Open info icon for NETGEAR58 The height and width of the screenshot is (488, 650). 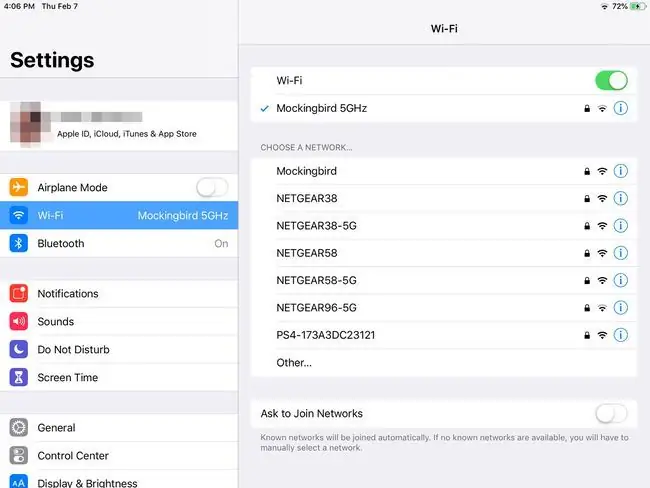pyautogui.click(x=620, y=253)
